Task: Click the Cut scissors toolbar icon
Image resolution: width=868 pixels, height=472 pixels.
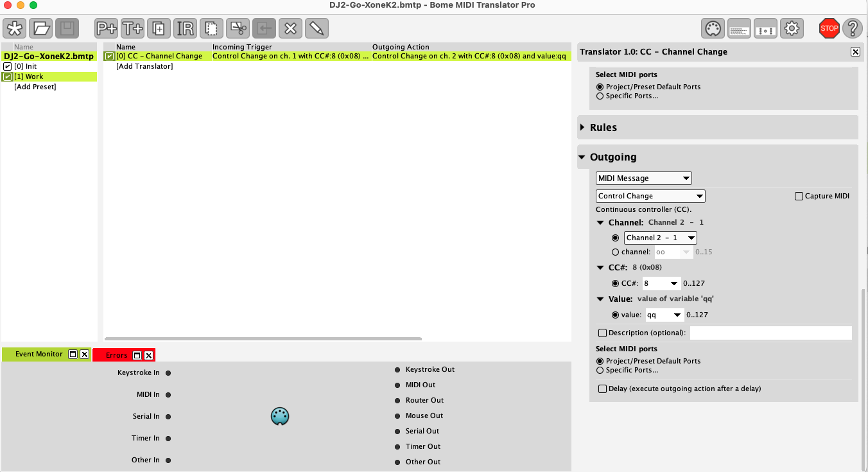Action: [x=238, y=28]
